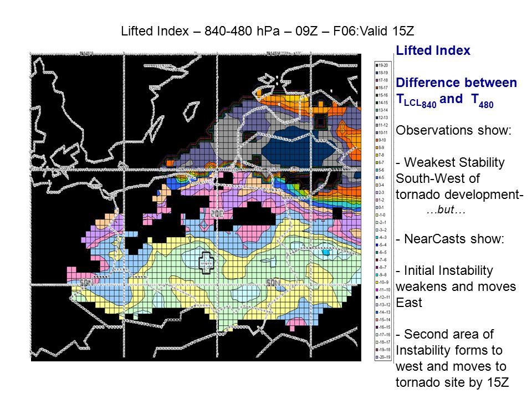
Task: Click the right "50N" latitude label on map
Action: pyautogui.click(x=273, y=282)
